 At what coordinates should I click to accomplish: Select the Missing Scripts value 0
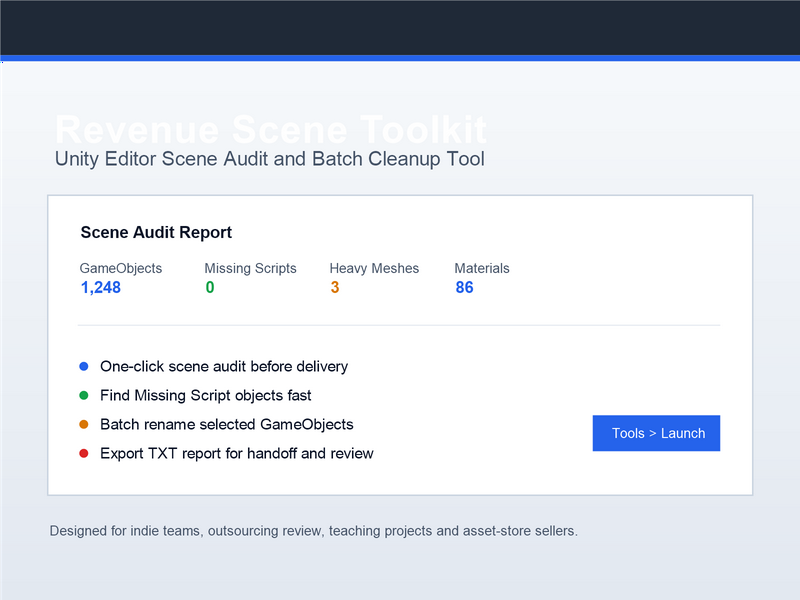[x=210, y=287]
